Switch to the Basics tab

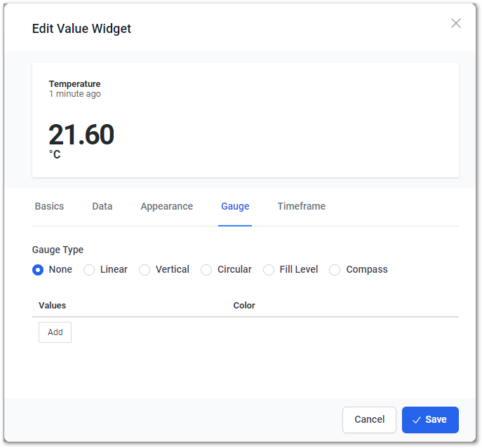coord(49,206)
